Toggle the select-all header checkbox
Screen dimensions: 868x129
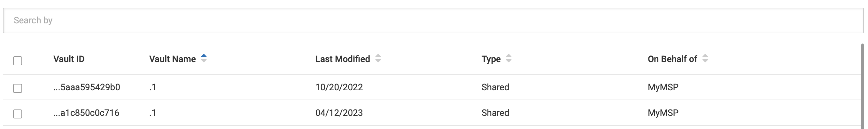click(18, 61)
